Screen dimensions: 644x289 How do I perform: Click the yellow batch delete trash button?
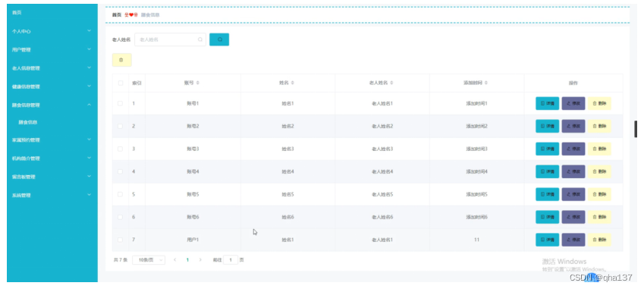coord(121,60)
